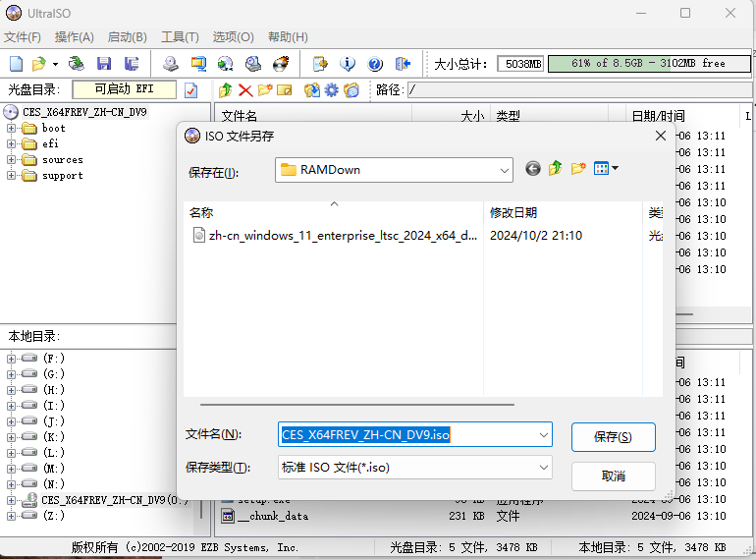Click the Extract files folder icon
The image size is (756, 559).
click(311, 89)
